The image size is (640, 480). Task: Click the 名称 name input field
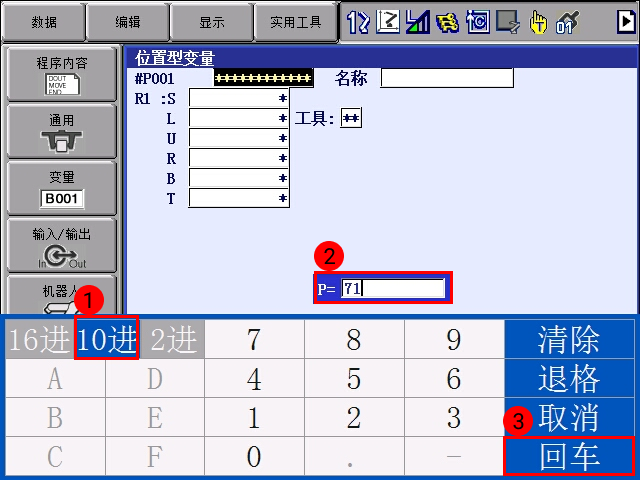(447, 78)
